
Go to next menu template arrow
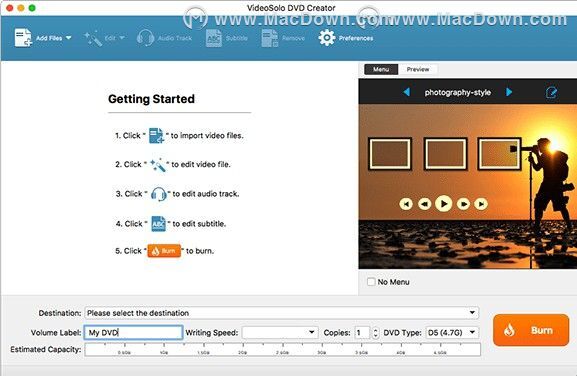tap(509, 92)
